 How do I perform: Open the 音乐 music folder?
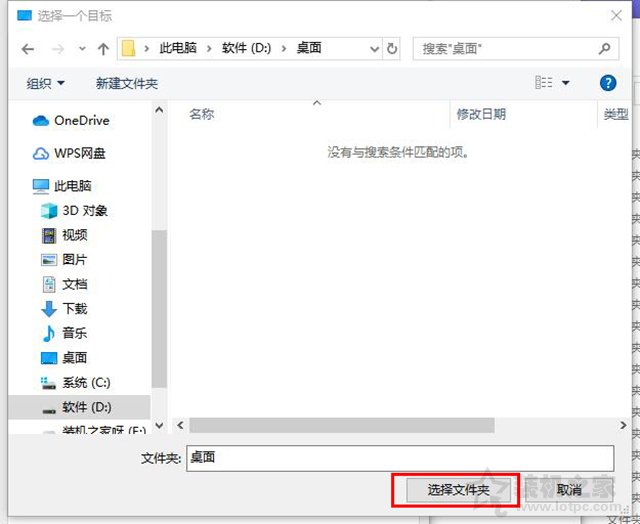74,333
